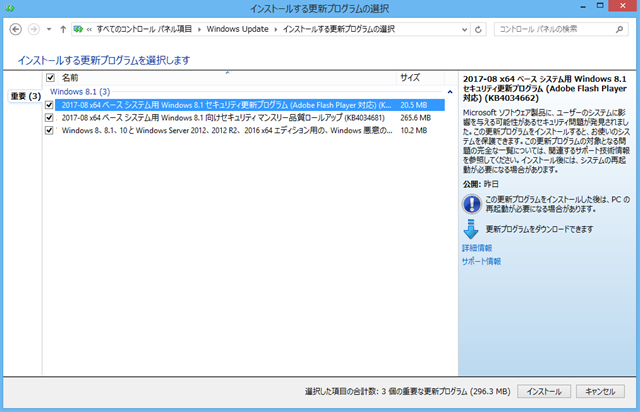Screen dimensions: 640x412
Task: Open the 詳細情報 link
Action: (x=477, y=248)
